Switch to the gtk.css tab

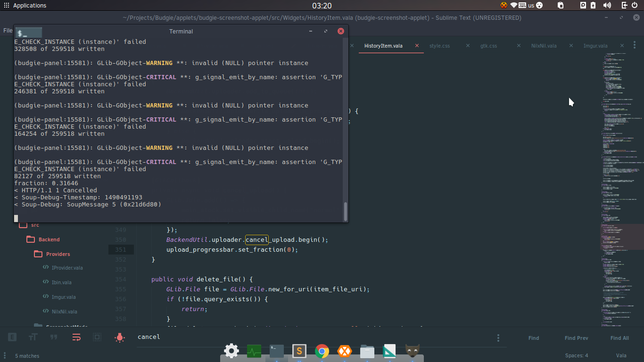coord(488,46)
